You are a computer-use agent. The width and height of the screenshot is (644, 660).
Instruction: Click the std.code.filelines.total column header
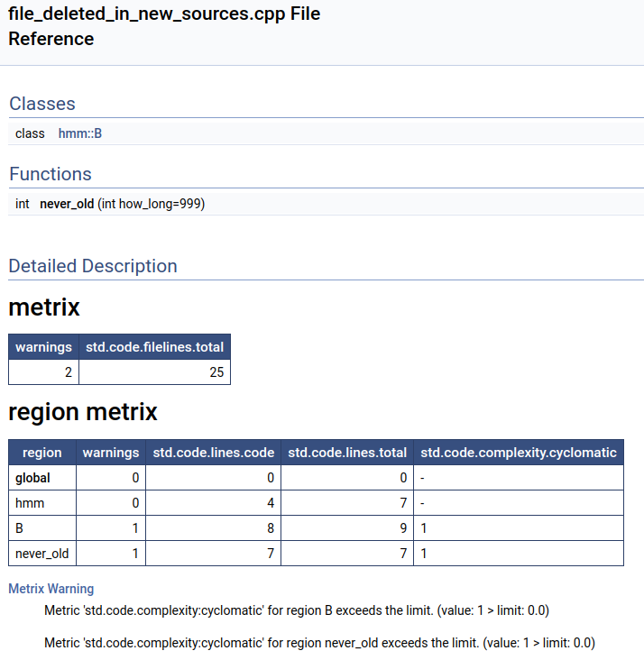point(154,347)
